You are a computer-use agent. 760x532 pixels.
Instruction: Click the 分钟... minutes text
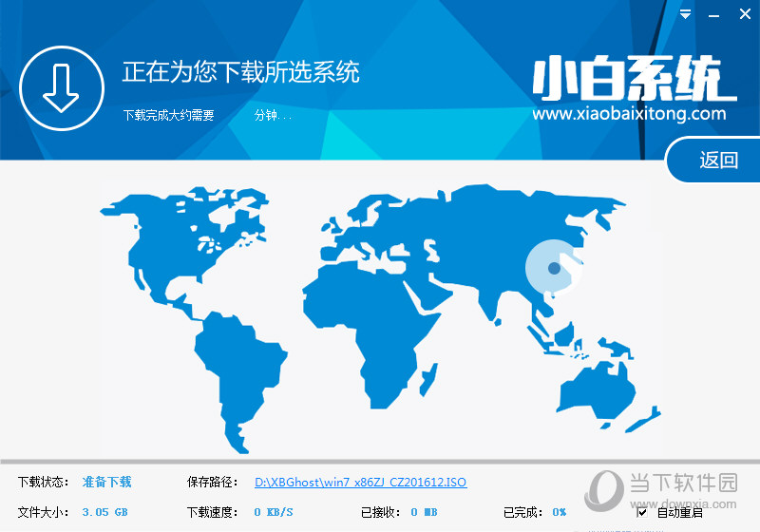click(273, 115)
